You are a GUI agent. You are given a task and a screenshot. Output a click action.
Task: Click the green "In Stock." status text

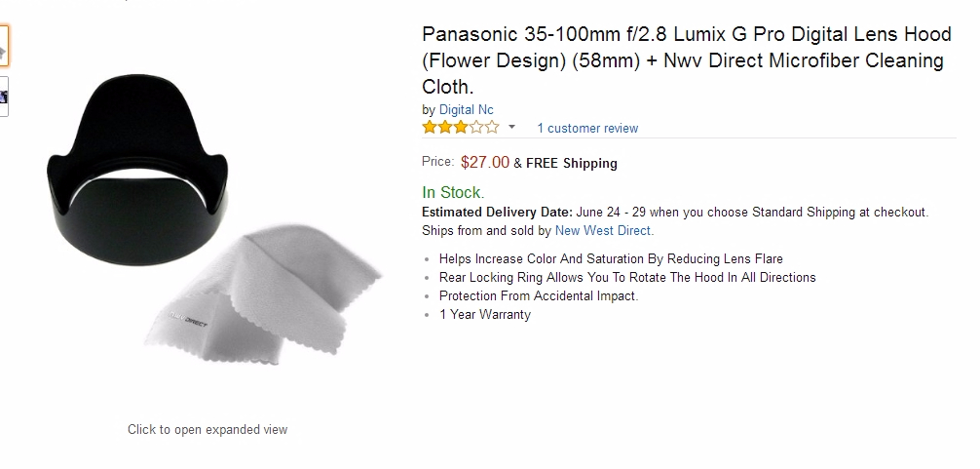(452, 192)
